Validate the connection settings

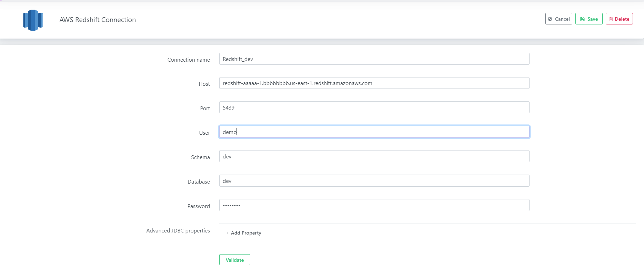point(235,260)
